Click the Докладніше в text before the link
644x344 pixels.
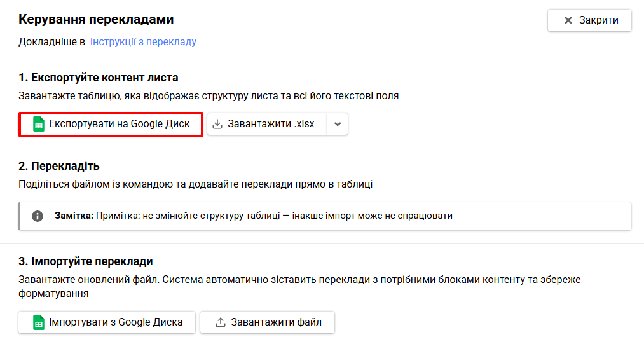(51, 41)
